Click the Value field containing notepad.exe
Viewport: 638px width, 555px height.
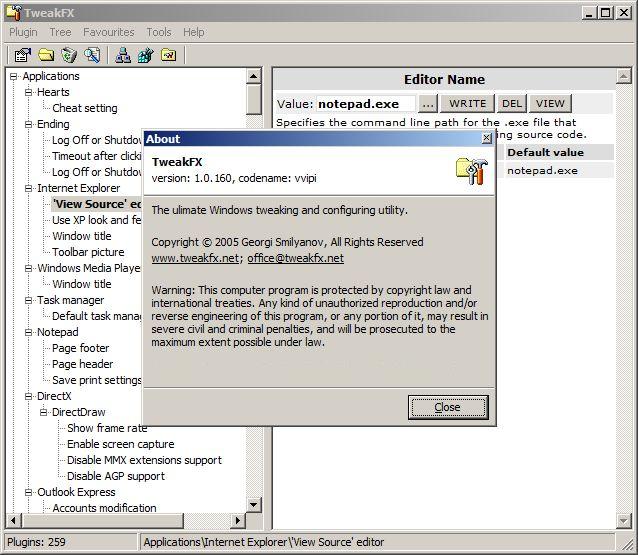[x=366, y=104]
